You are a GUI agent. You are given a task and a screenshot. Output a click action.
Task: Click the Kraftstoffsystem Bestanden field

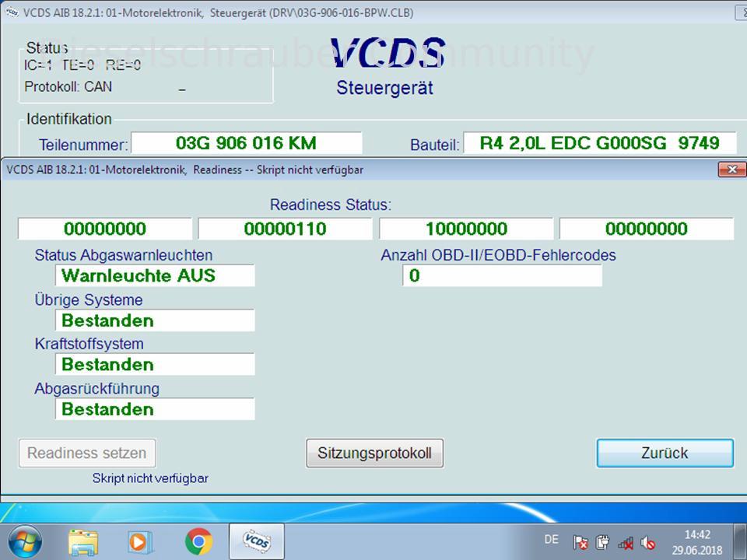(155, 364)
